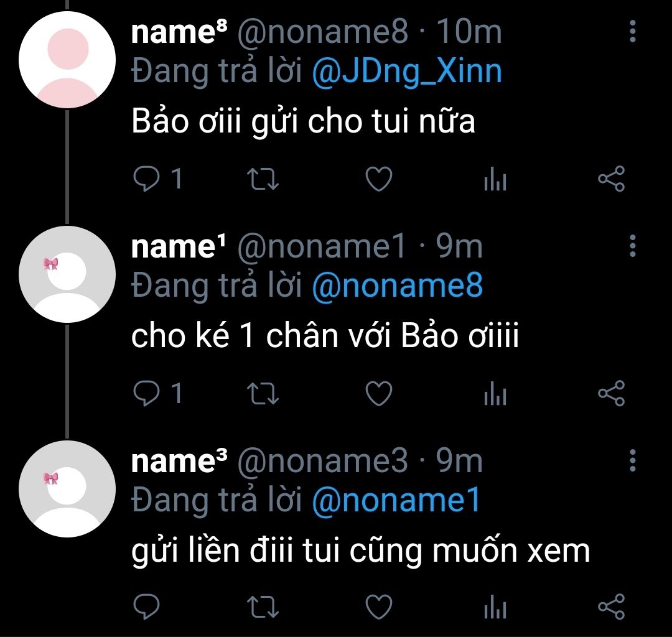Share the noname8 tweet

coord(611,179)
